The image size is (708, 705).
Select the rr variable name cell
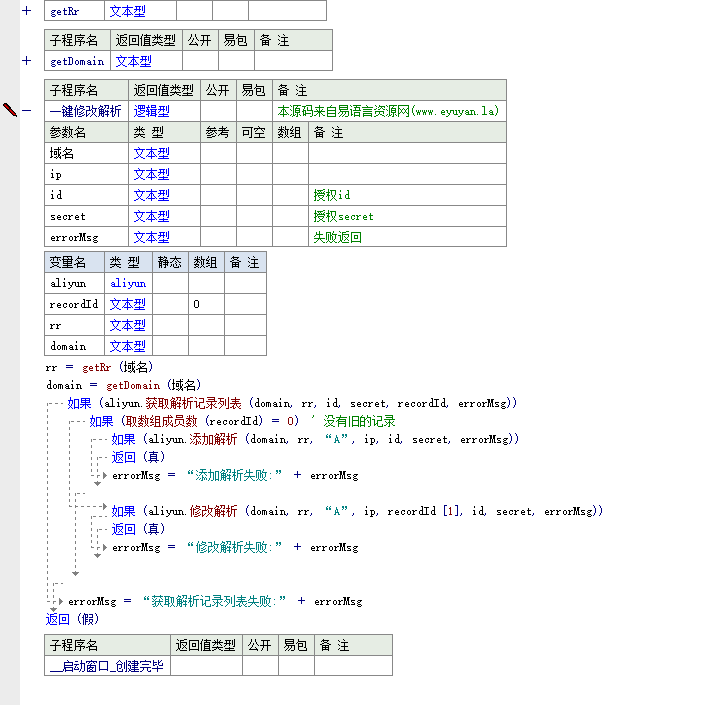[75, 325]
